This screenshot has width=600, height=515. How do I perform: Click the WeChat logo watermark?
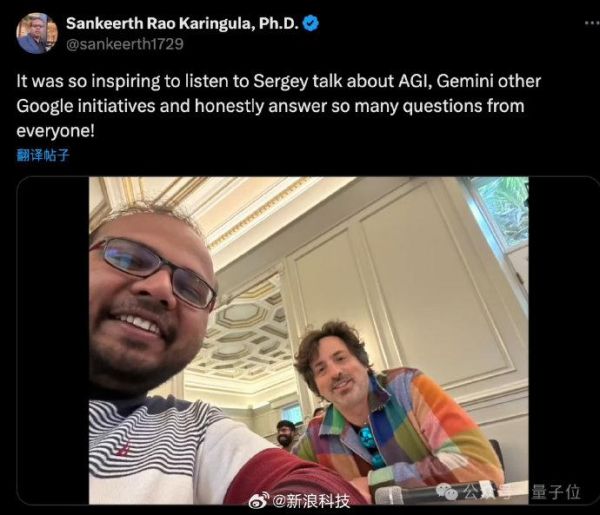pyautogui.click(x=447, y=491)
